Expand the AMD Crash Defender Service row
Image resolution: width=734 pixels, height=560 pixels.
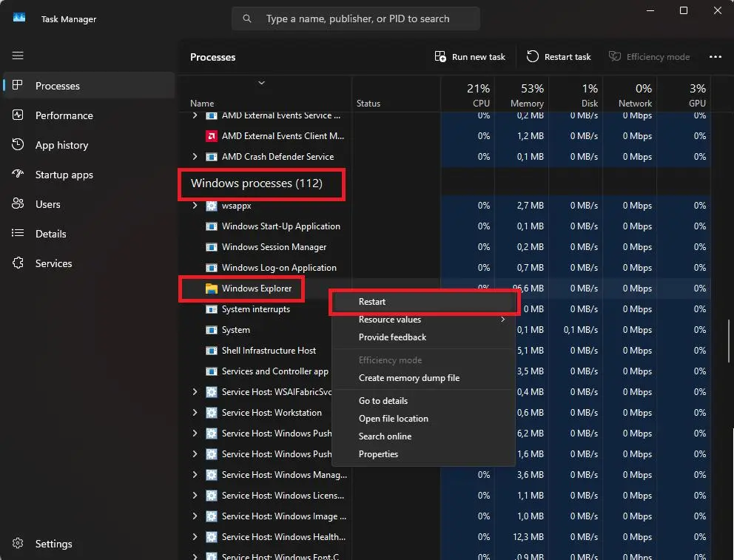point(195,157)
